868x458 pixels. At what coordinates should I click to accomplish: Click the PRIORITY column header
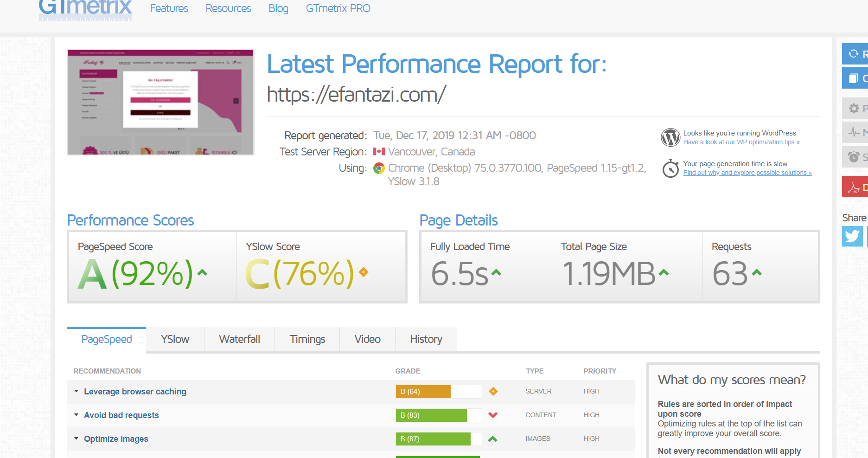click(600, 371)
